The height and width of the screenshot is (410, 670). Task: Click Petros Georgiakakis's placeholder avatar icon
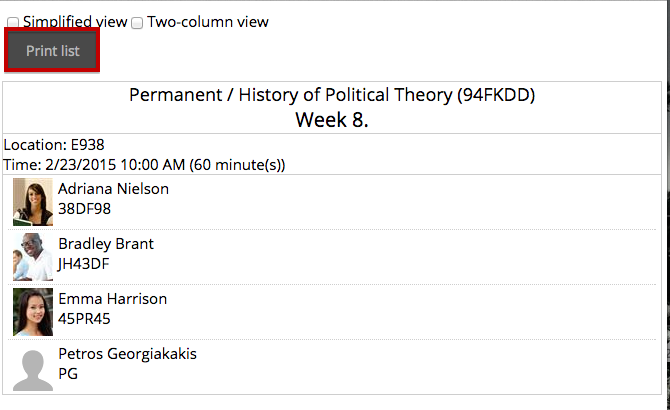click(33, 370)
